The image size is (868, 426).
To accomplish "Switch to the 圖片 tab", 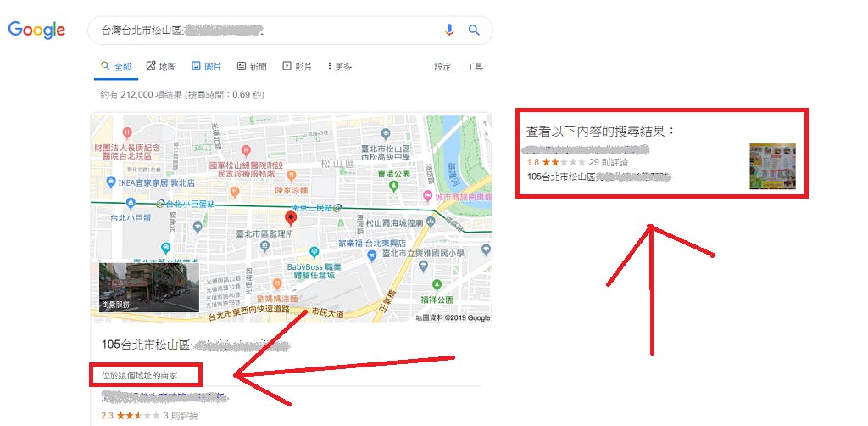I will (x=206, y=66).
